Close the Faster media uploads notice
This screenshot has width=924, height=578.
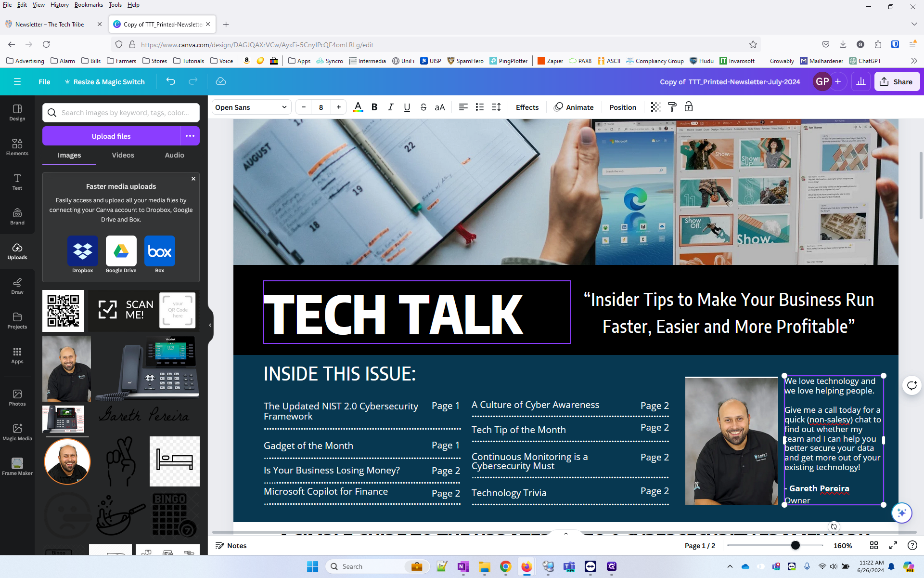pyautogui.click(x=193, y=179)
